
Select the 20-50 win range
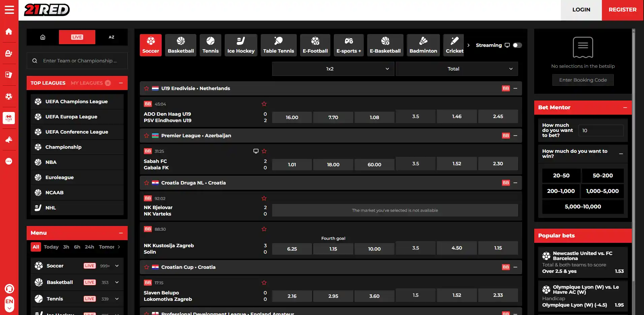561,176
